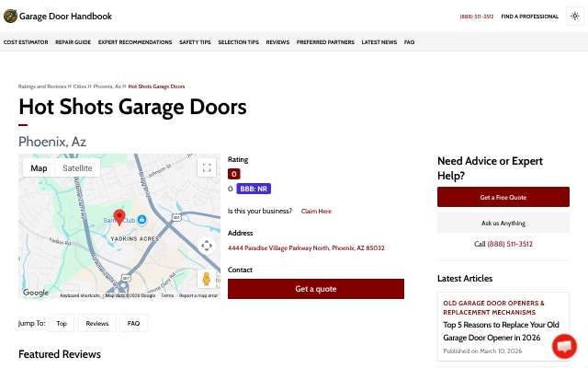Click Published on March 10, 2026 text
Screen dimensions: 588x368
pyautogui.click(x=482, y=351)
